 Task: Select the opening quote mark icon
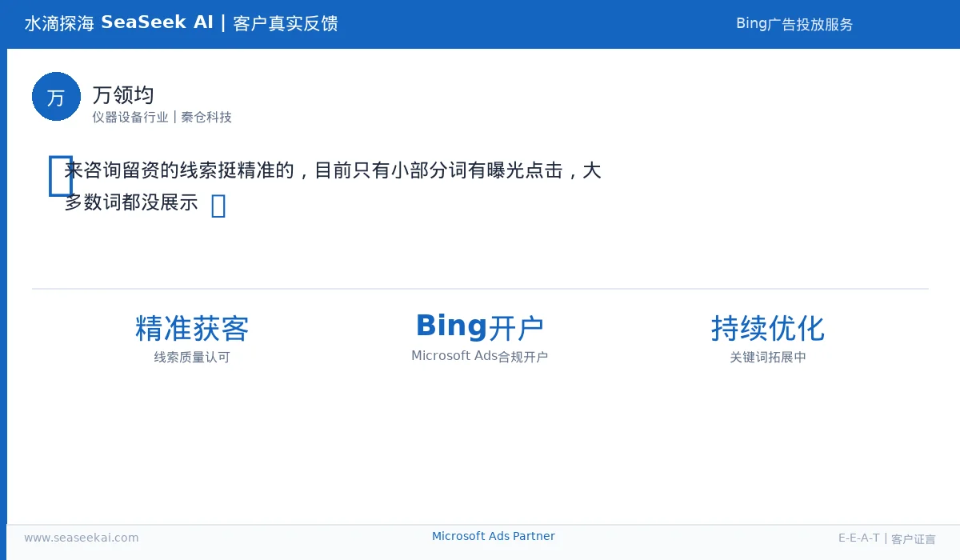[x=61, y=174]
